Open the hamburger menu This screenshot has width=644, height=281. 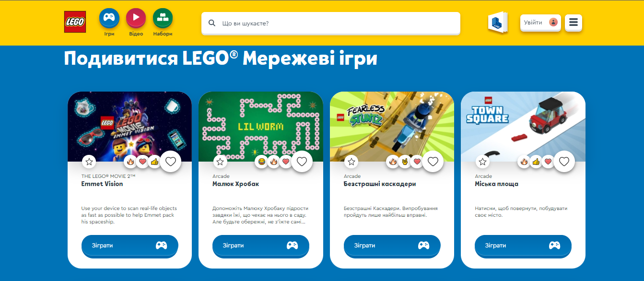pos(574,23)
